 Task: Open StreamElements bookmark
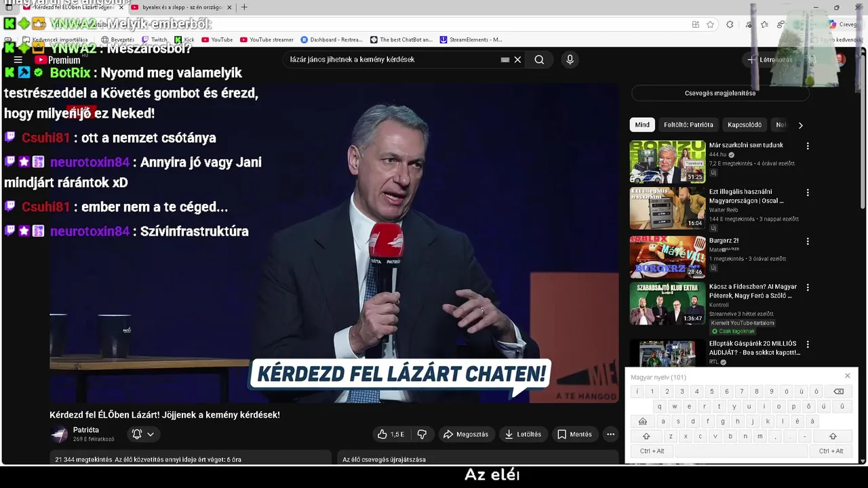[471, 40]
